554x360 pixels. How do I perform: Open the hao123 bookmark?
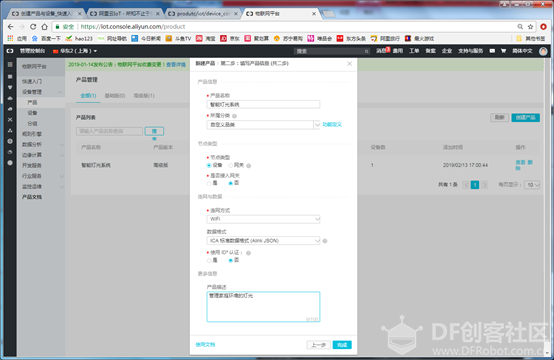79,39
